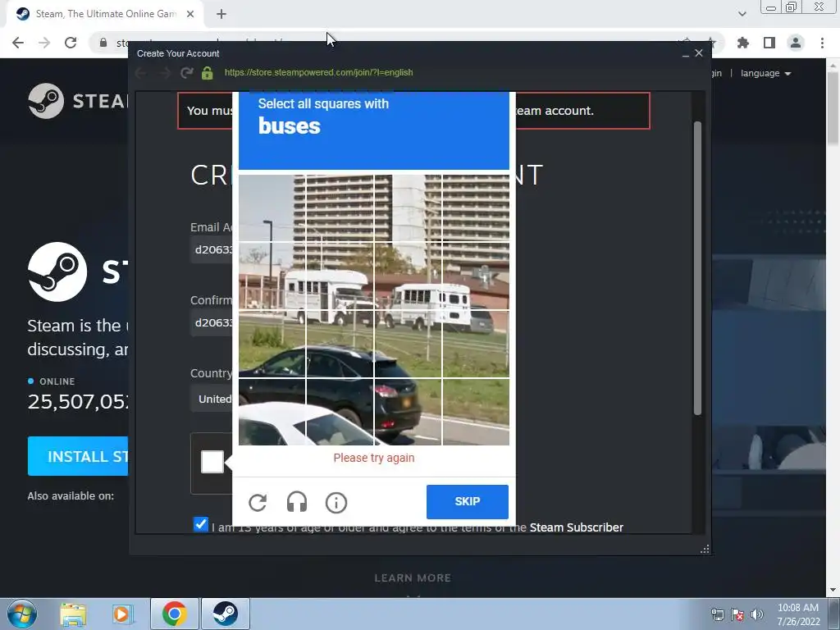Open Chrome profile avatar
This screenshot has height=630, width=840.
point(796,43)
